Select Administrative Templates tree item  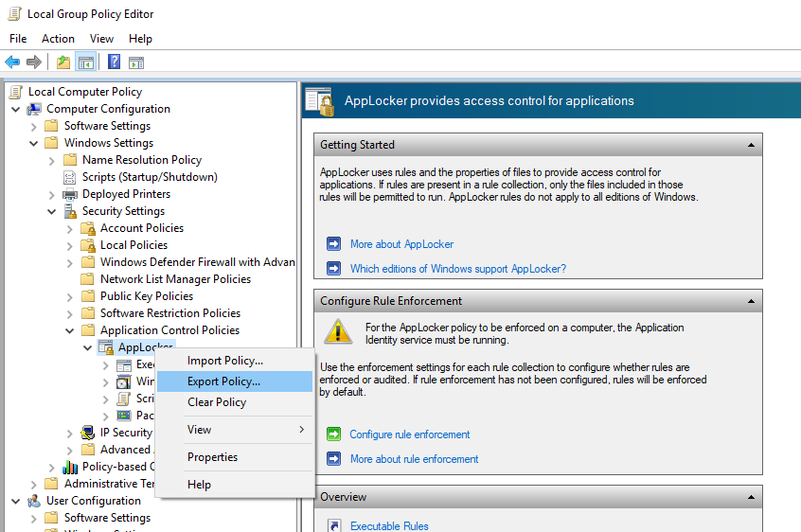(x=109, y=484)
